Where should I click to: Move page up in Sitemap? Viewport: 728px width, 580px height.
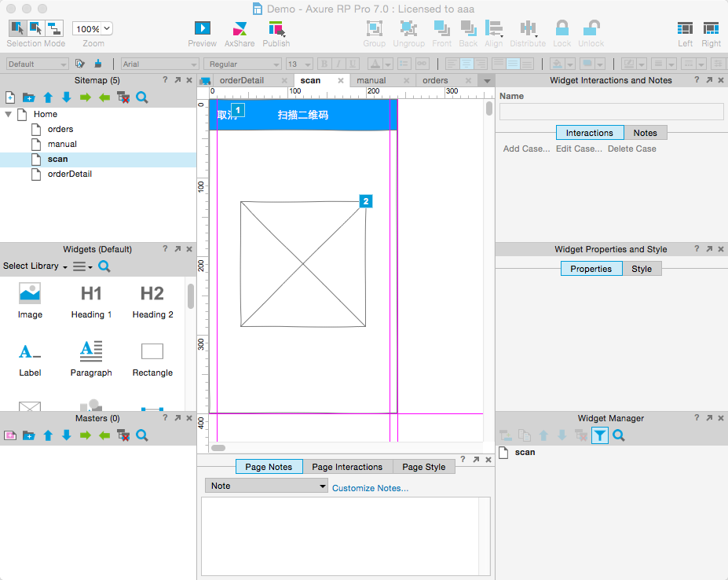[48, 97]
